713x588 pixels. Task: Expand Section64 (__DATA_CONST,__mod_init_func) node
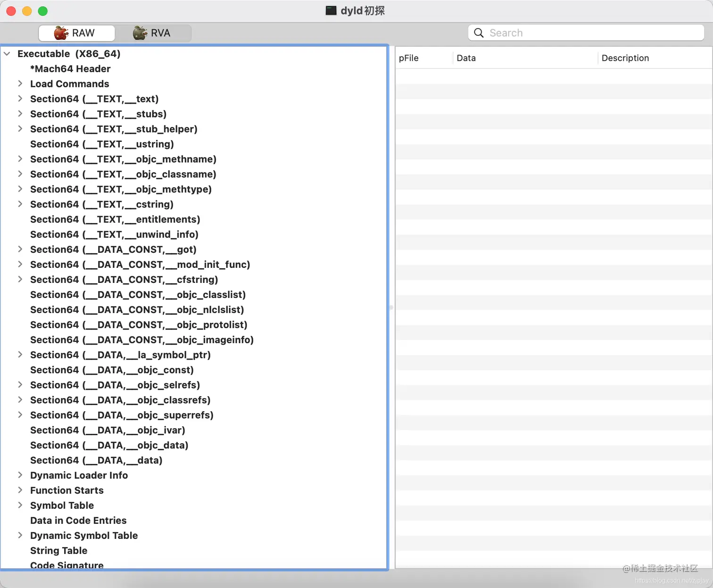[x=20, y=264]
